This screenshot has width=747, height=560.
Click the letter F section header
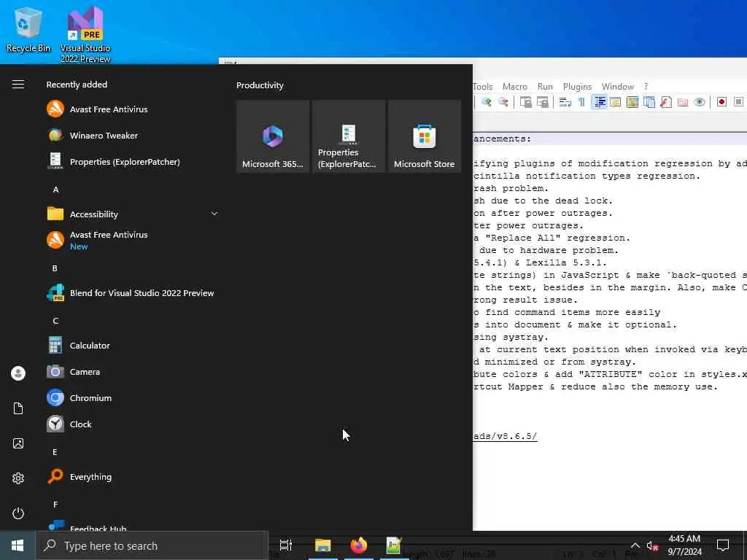click(55, 505)
